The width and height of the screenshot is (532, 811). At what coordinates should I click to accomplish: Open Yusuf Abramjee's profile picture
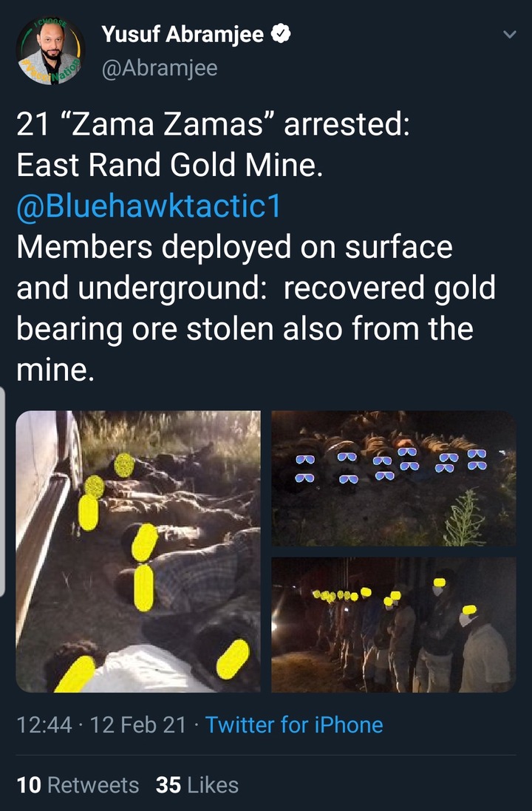50,51
